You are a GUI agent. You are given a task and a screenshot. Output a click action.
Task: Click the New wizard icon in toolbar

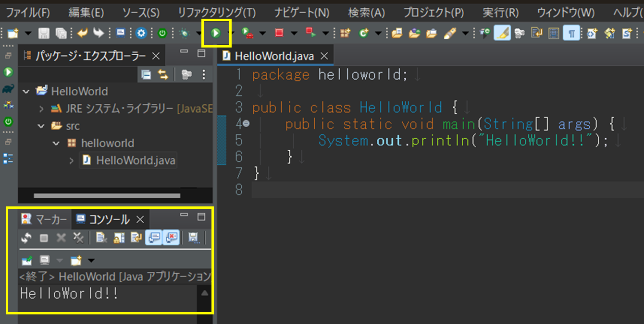click(13, 33)
